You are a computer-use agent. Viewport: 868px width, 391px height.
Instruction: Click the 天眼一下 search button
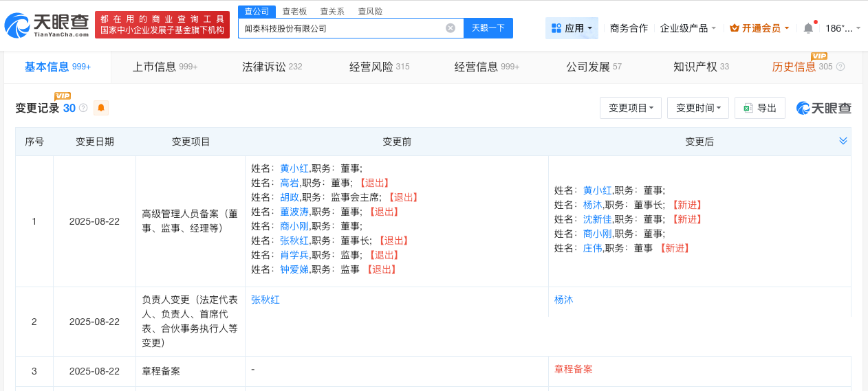pos(488,28)
